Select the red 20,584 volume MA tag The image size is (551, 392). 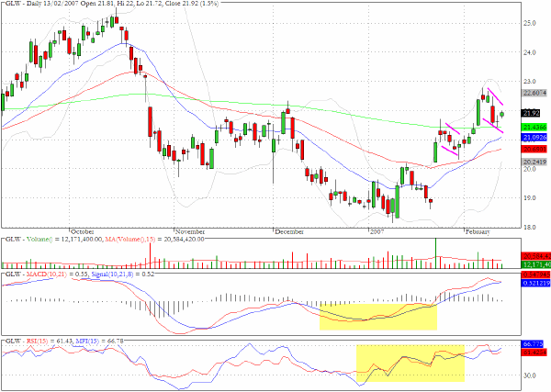click(536, 256)
